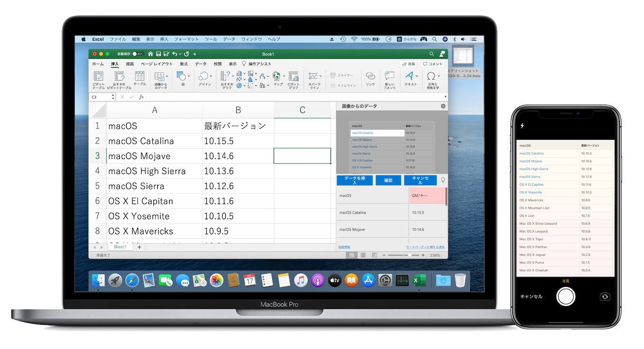Click the Undo arrow in the title bar

pyautogui.click(x=175, y=54)
